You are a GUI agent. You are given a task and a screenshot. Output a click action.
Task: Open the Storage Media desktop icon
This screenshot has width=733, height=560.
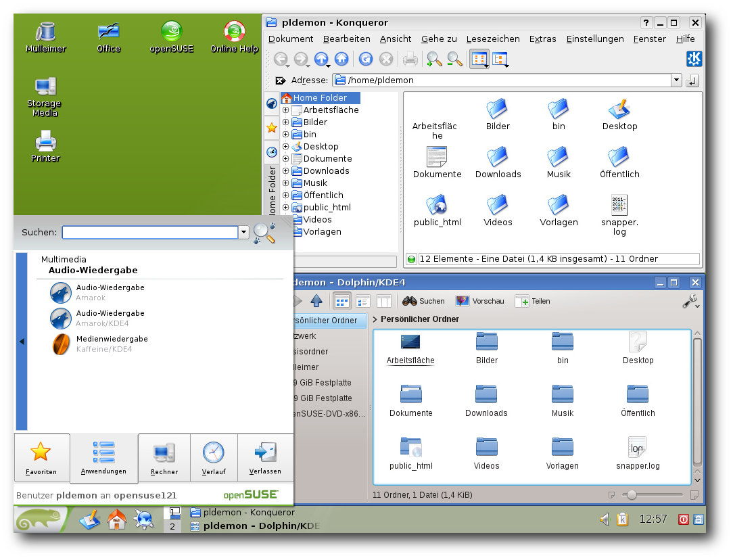pos(45,97)
